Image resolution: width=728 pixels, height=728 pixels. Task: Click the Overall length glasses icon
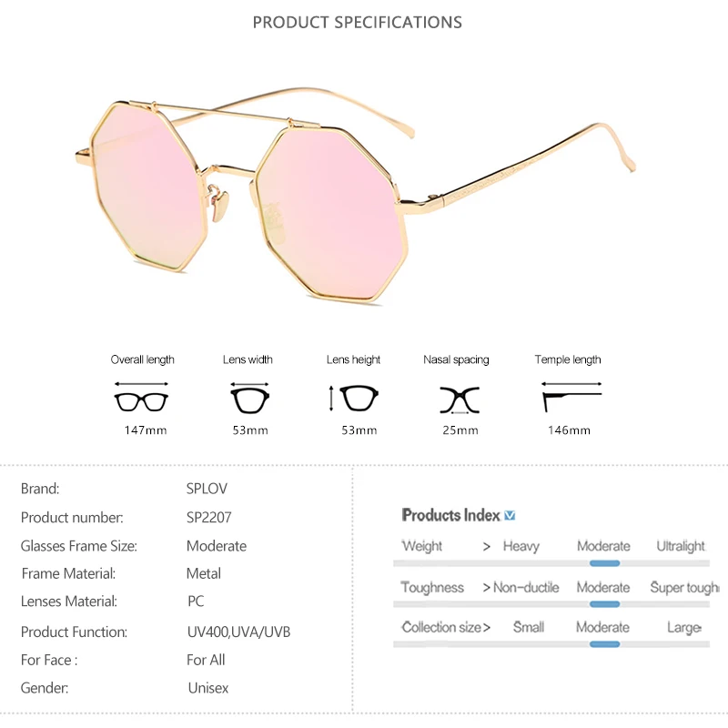pyautogui.click(x=142, y=399)
